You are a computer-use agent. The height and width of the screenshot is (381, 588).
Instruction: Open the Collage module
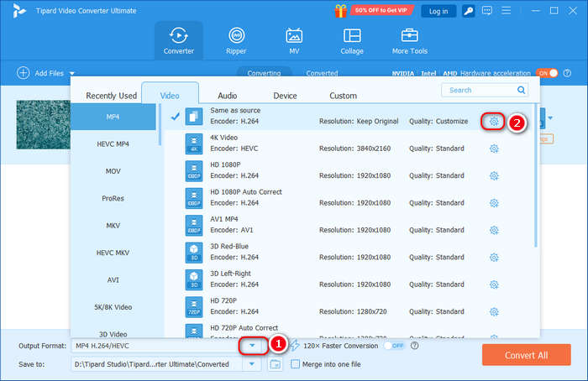(352, 40)
